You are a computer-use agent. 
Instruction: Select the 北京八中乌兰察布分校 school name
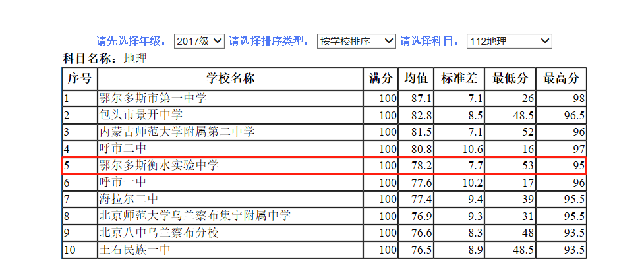[159, 233]
